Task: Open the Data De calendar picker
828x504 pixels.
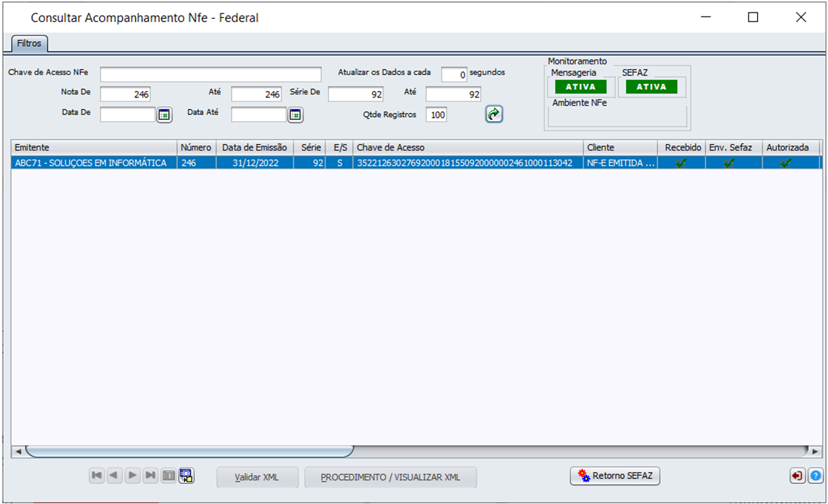Action: [x=164, y=115]
